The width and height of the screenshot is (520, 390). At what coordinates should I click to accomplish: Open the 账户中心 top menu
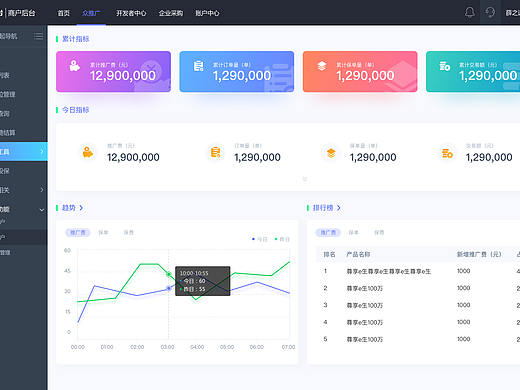click(207, 13)
